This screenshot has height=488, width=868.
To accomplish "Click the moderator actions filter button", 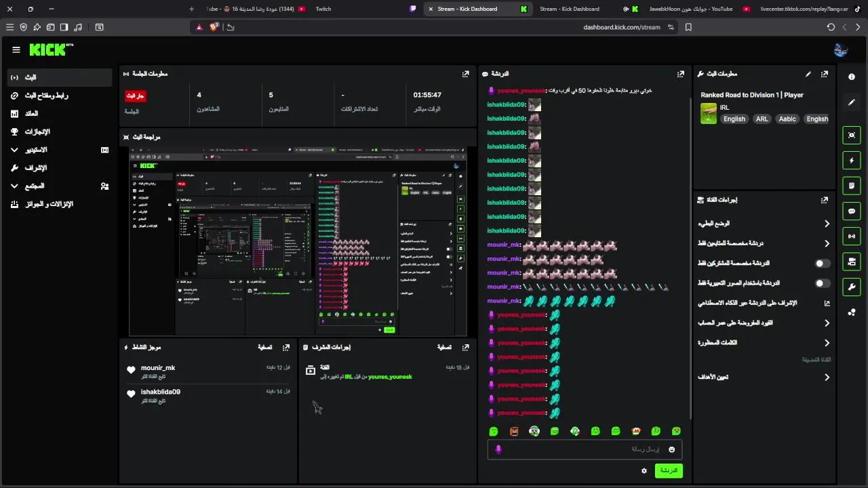I will coord(444,347).
